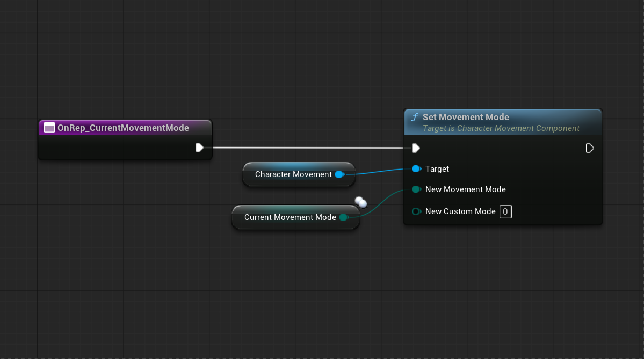Click the Set Movement Mode execution output pin

[590, 148]
